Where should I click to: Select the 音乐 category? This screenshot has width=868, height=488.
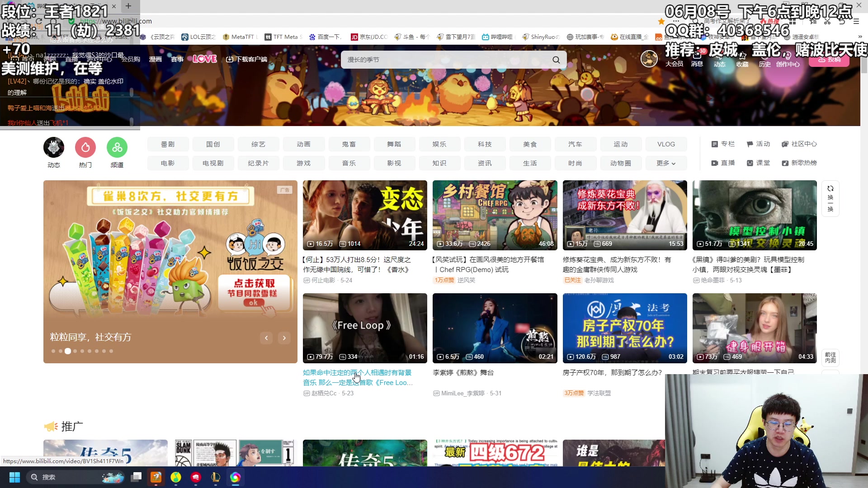(x=349, y=163)
